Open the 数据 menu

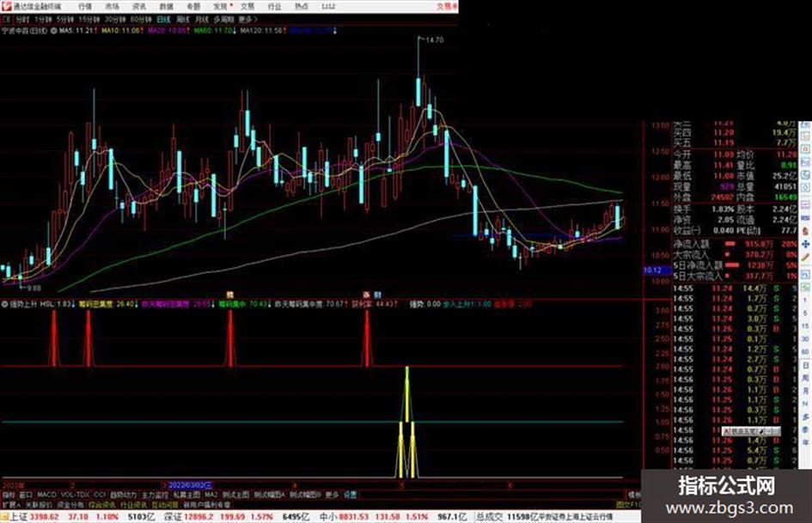[x=166, y=6]
